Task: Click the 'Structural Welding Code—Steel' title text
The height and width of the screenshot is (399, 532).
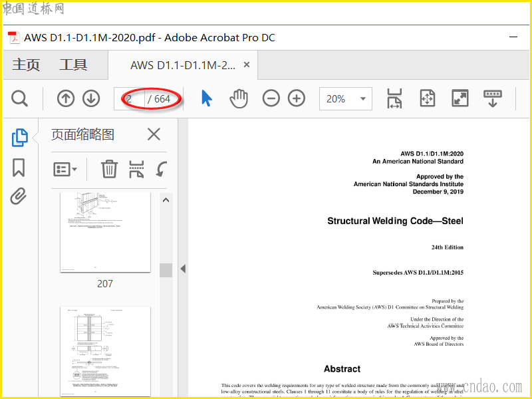Action: click(395, 221)
